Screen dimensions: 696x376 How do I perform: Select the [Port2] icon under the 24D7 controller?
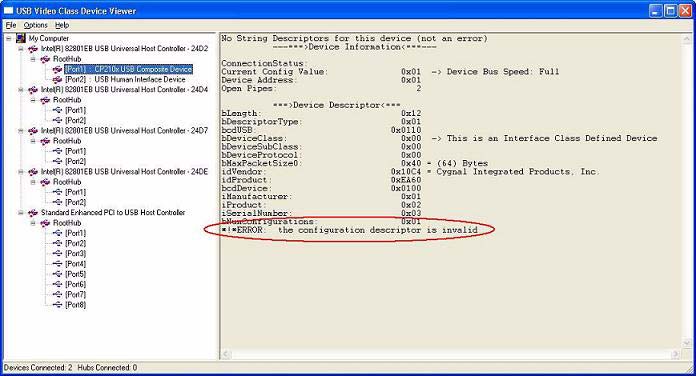pyautogui.click(x=57, y=161)
